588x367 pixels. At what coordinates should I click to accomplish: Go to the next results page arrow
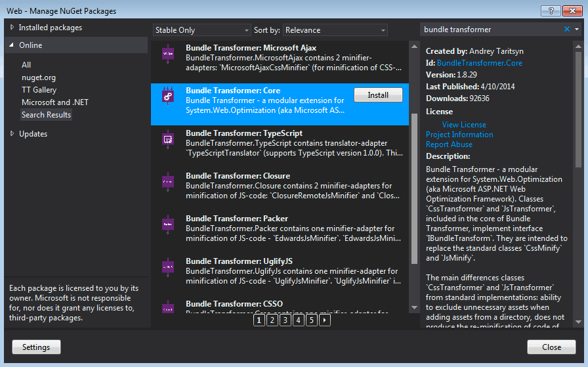tap(325, 320)
